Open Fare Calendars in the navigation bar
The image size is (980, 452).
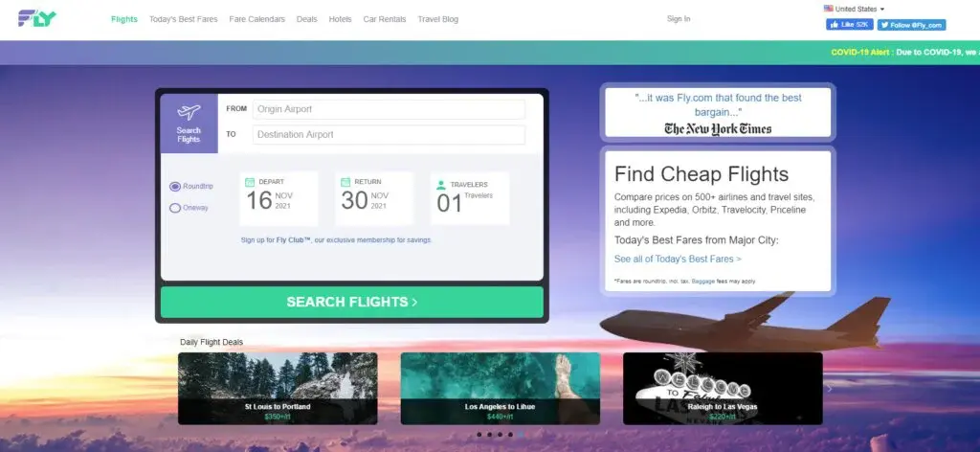(256, 19)
